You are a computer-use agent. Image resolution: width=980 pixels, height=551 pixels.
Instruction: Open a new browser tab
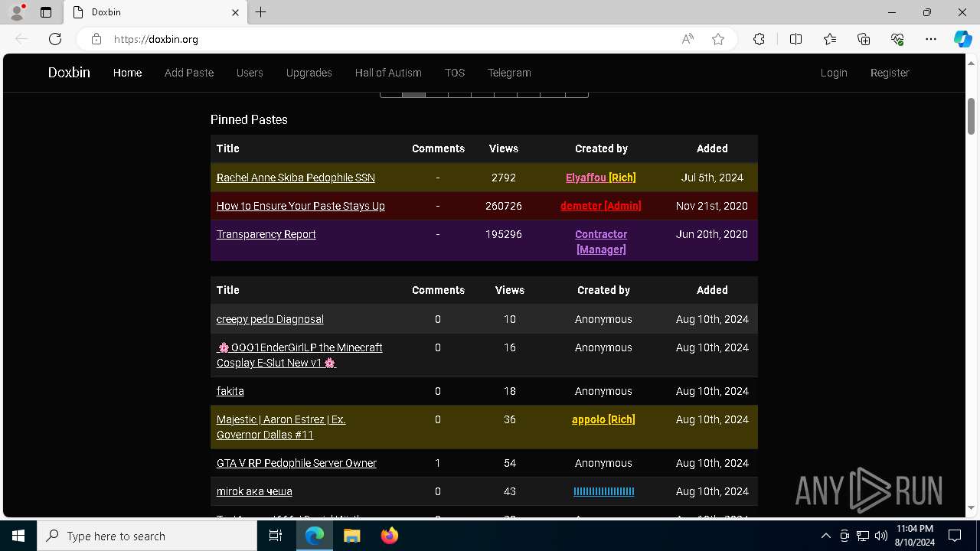tap(261, 12)
